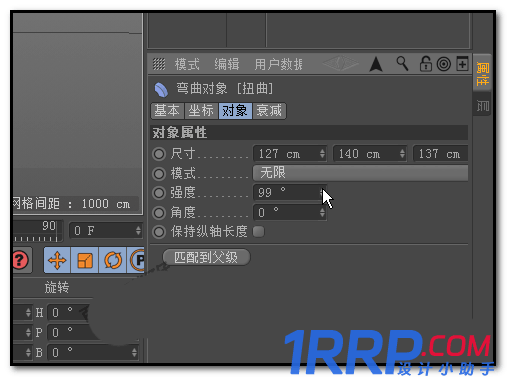This screenshot has height=377, width=507.
Task: Click the 弯曲对象 [扭曲] title text
Action: click(225, 89)
